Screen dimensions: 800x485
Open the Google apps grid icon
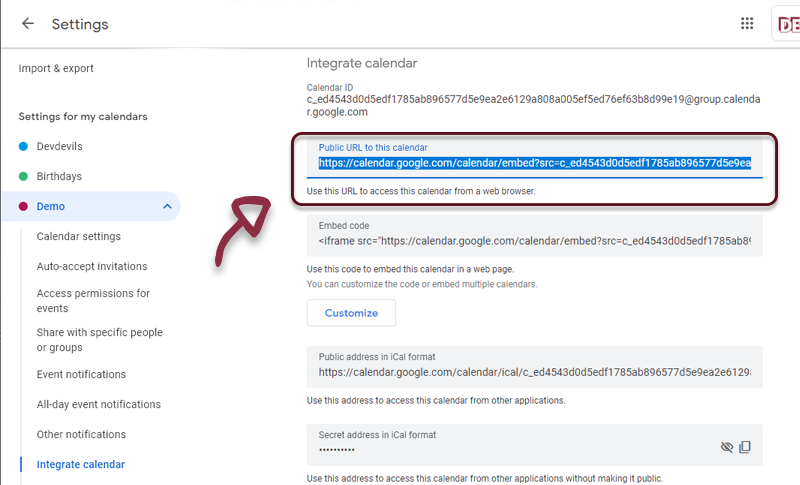(746, 24)
